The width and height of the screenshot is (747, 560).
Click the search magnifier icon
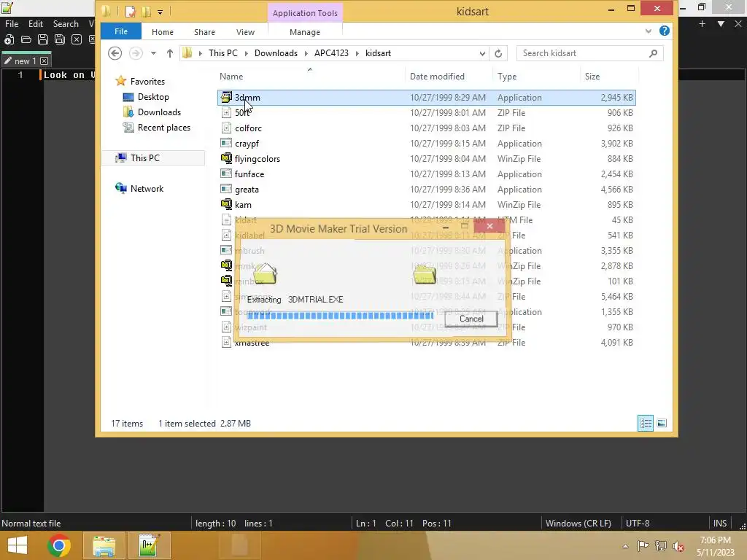click(x=653, y=53)
